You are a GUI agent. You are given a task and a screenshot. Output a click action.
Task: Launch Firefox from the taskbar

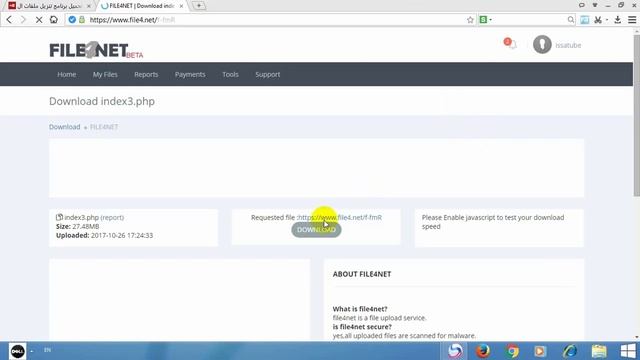pyautogui.click(x=483, y=351)
